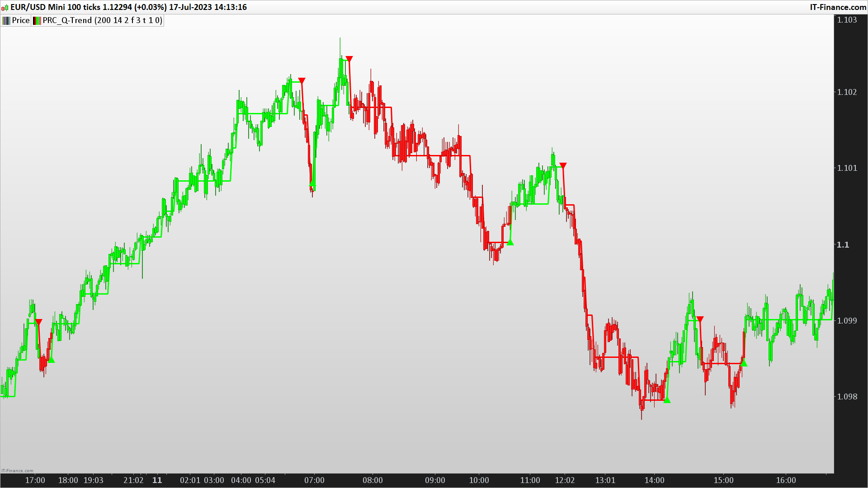The height and width of the screenshot is (488, 868).
Task: Click the PRC_Q-Trend indicator color icon
Action: (x=37, y=20)
